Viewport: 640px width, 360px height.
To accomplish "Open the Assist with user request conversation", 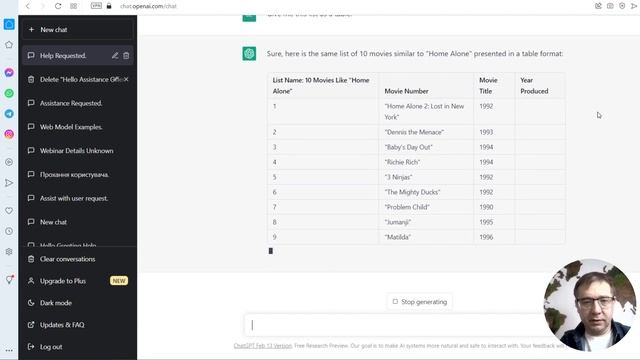I will tap(78, 198).
